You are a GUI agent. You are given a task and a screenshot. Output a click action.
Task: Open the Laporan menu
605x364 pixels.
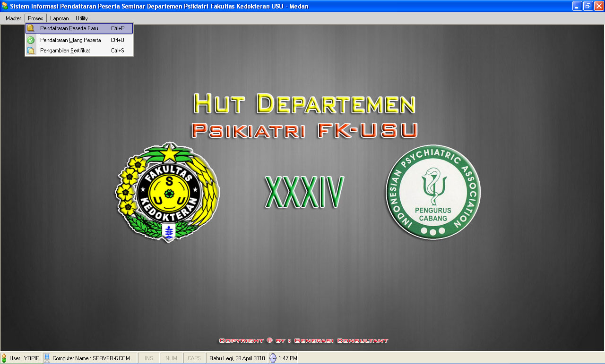pos(60,18)
